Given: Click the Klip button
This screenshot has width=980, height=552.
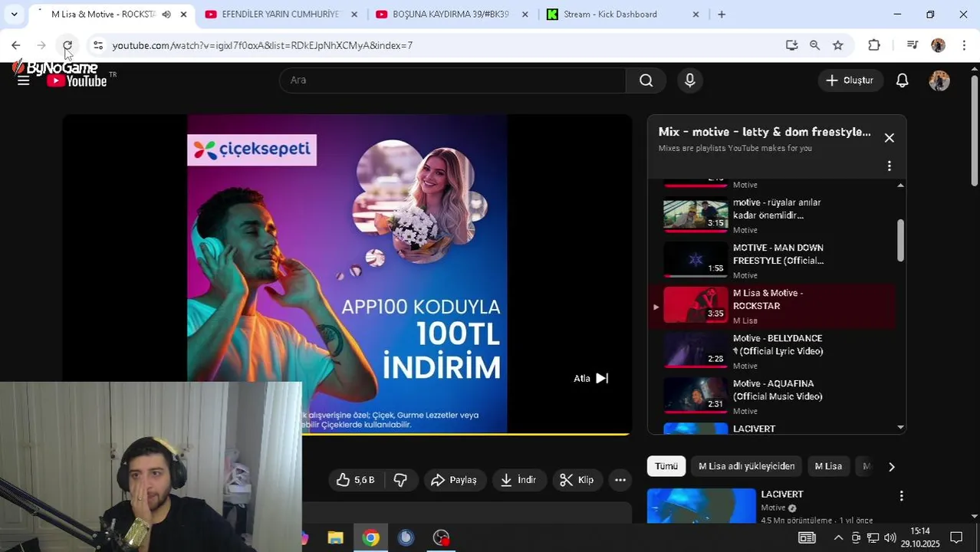Looking at the screenshot, I should [x=577, y=480].
